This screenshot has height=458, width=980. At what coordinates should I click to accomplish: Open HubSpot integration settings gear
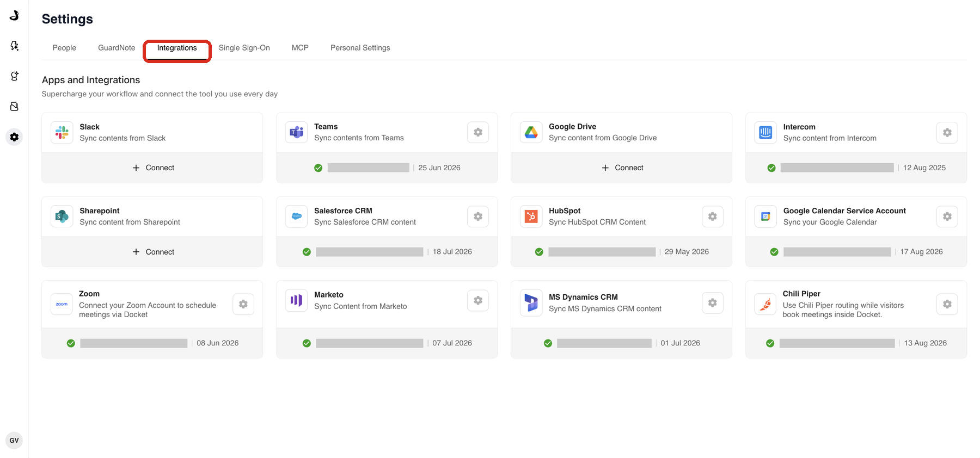coord(713,216)
